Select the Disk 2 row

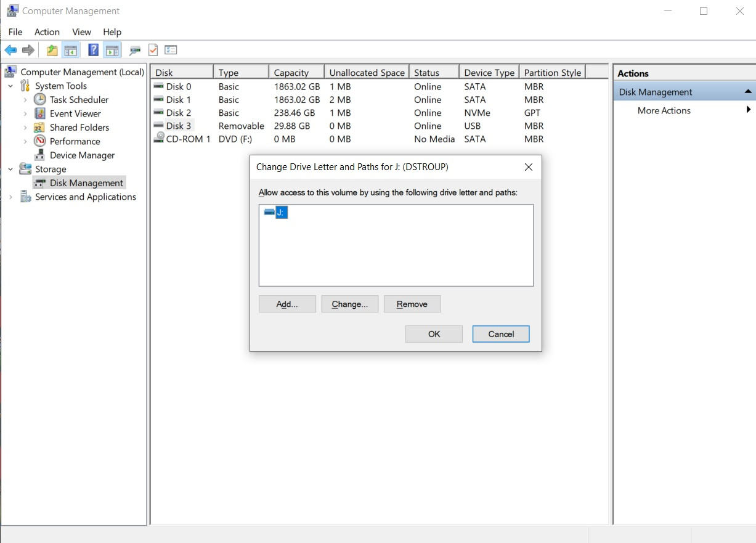pos(379,113)
